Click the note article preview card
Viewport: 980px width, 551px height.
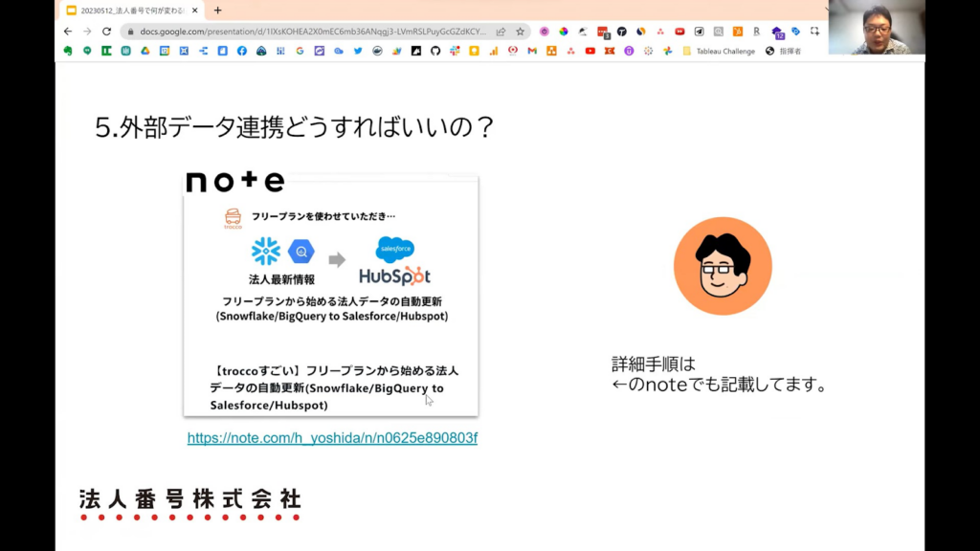click(331, 297)
